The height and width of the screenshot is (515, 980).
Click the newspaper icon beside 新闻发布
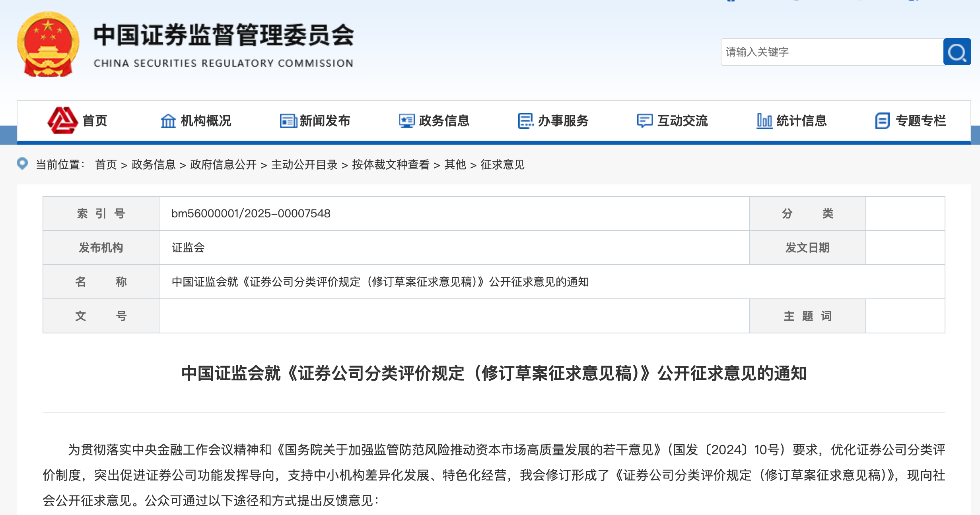point(288,121)
